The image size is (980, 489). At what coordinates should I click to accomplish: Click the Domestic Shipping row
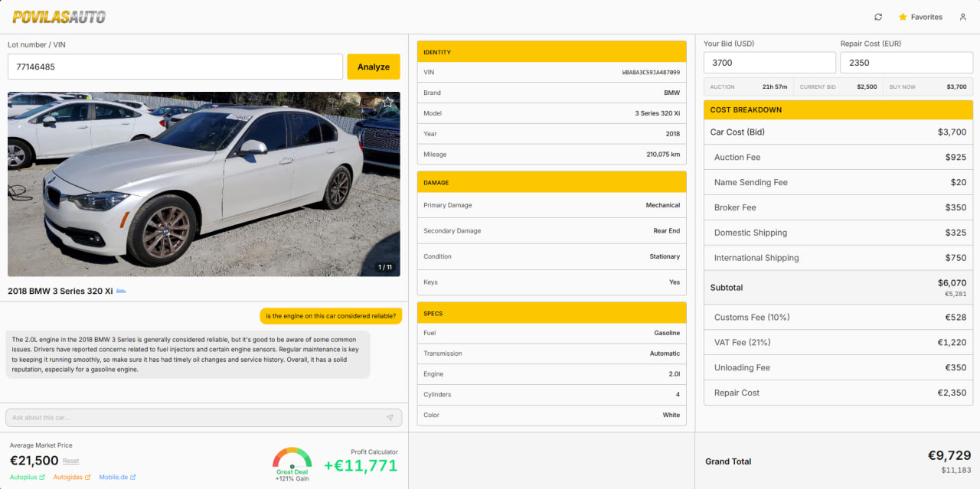[x=838, y=233]
